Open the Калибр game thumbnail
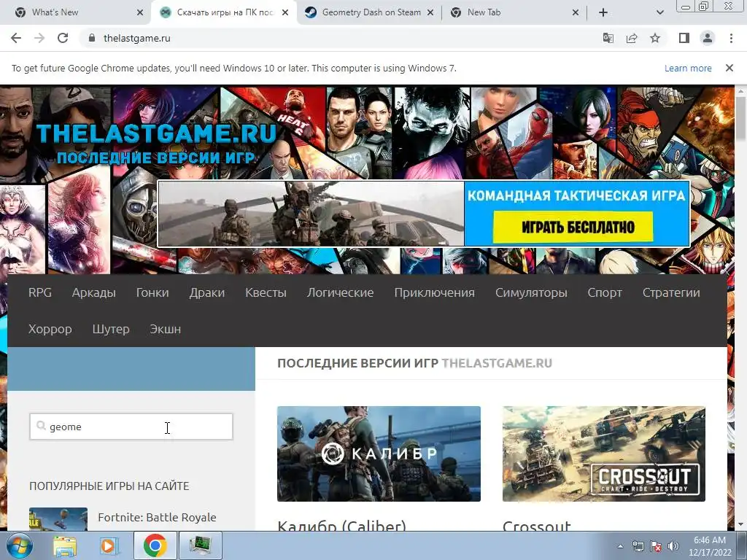The width and height of the screenshot is (747, 560). click(x=379, y=454)
